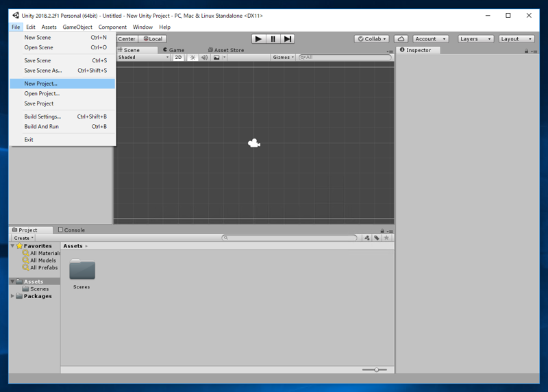Open the Layers dropdown
Image resolution: width=548 pixels, height=392 pixels.
point(475,39)
